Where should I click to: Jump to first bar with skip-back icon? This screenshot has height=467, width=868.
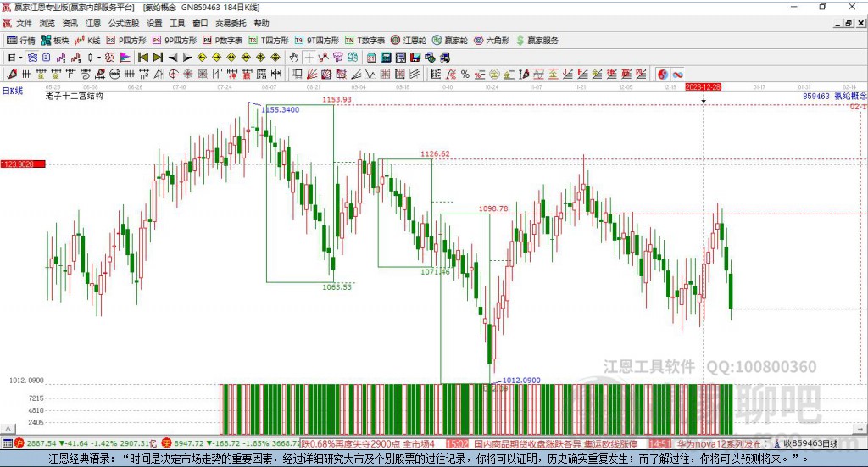(143, 58)
